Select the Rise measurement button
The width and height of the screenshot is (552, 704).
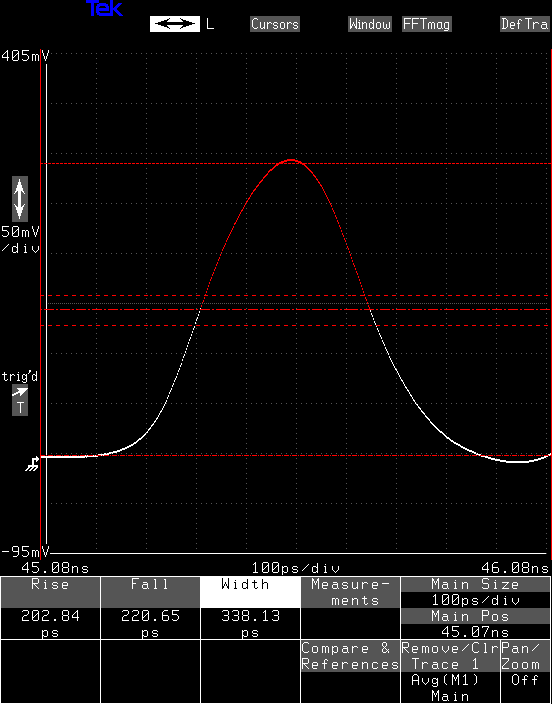point(50,592)
